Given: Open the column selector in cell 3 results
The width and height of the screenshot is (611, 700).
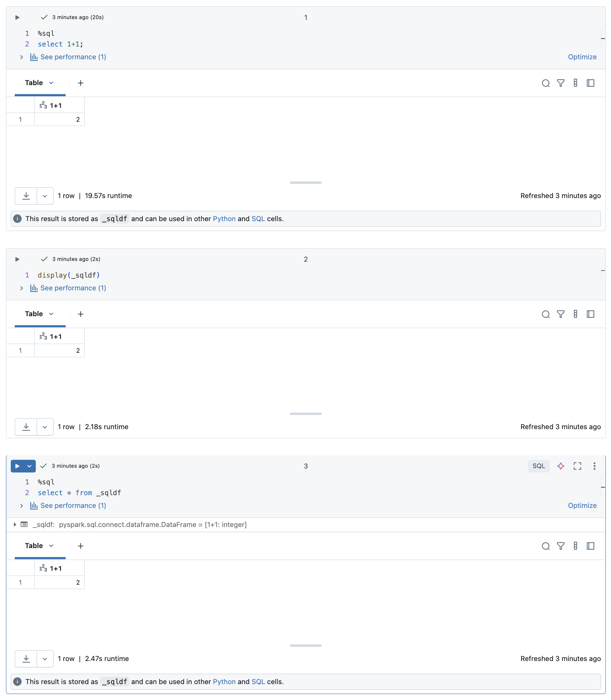Looking at the screenshot, I should click(575, 546).
